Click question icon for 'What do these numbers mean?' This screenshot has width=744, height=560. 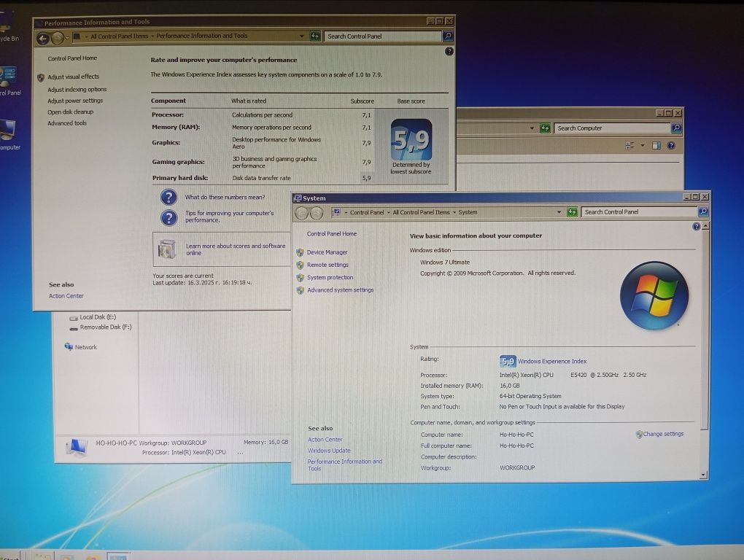tap(168, 197)
